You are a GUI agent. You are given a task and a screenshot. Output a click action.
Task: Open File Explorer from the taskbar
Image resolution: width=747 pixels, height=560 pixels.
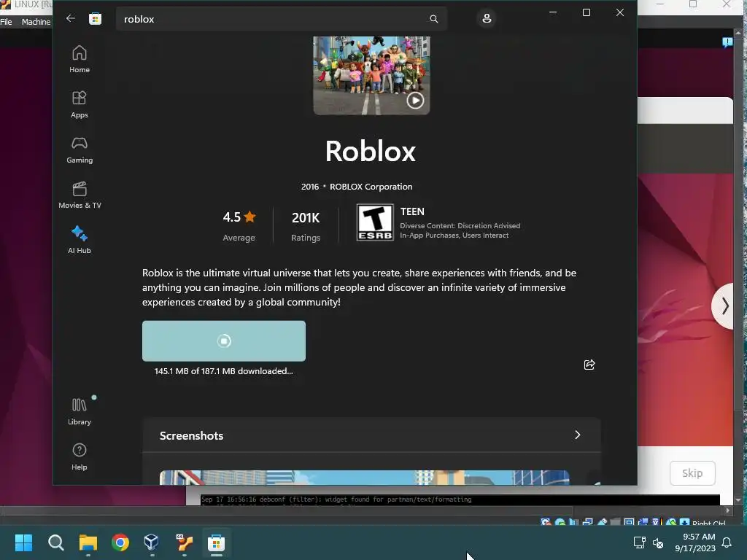tap(88, 542)
